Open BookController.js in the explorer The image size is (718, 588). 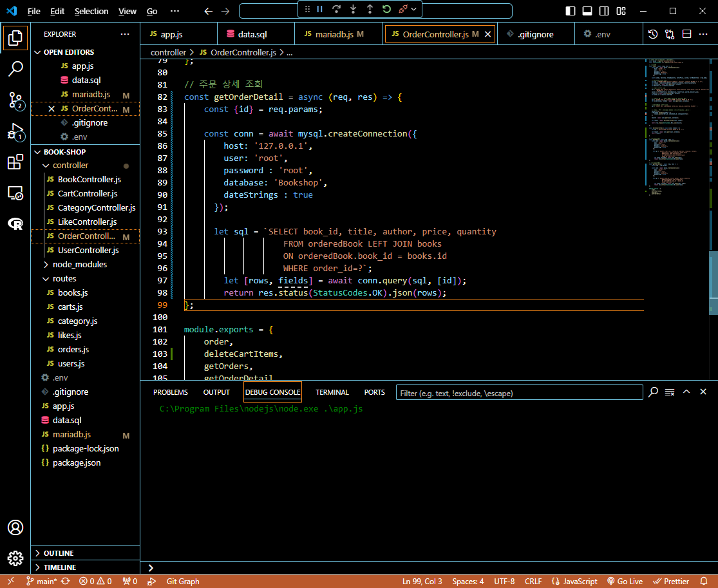90,180
